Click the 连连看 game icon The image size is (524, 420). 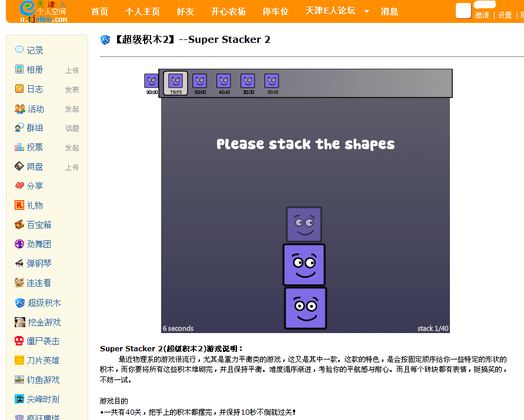point(19,283)
